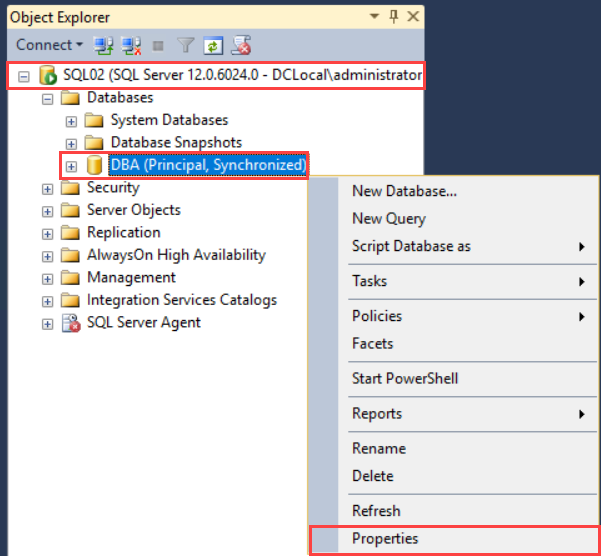This screenshot has width=601, height=556.
Task: Select the System Databases label
Action: 169,120
